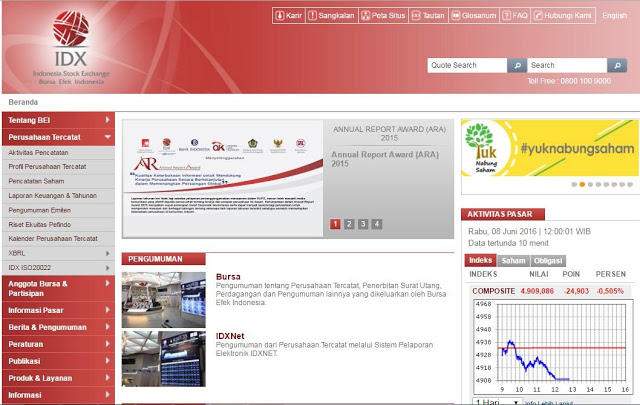Open the Bursa heading link
Screen dimensions: 640x405
pos(228,276)
